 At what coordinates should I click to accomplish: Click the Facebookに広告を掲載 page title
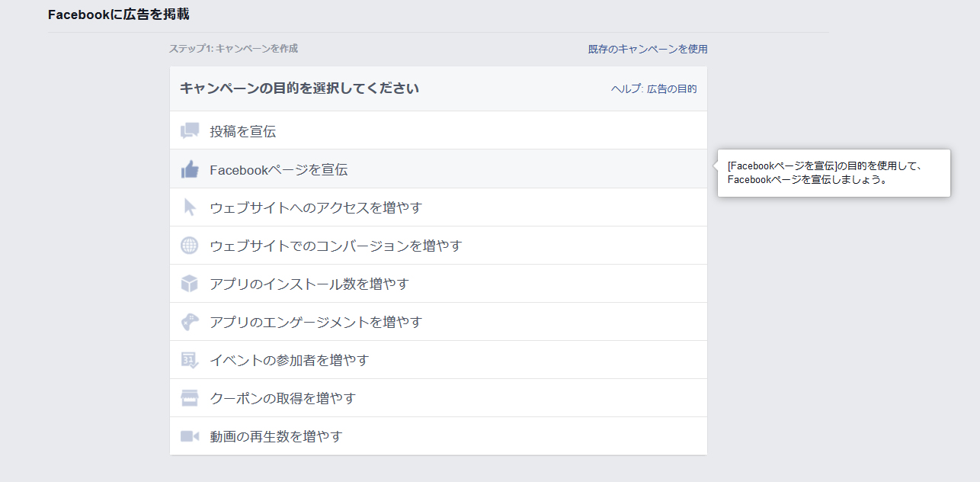(x=119, y=14)
